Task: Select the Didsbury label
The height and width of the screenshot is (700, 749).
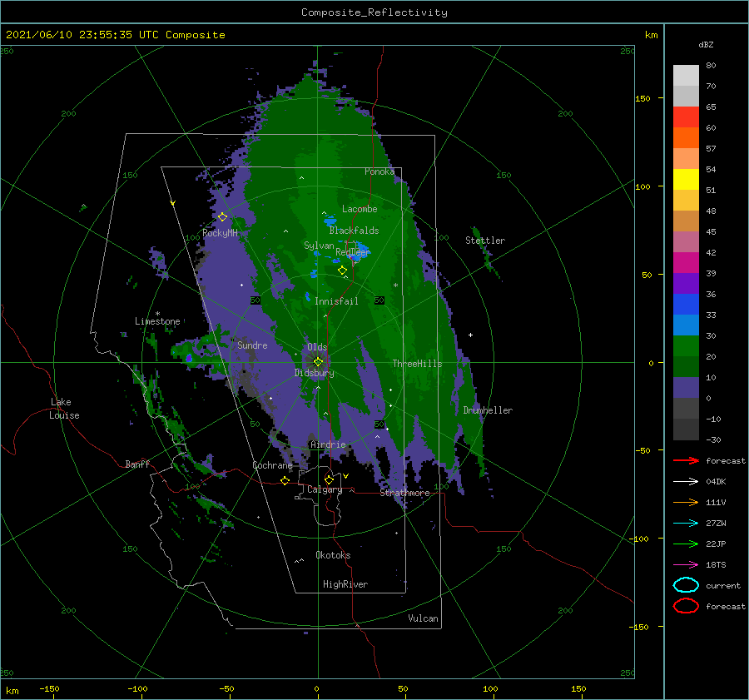Action: coord(315,373)
